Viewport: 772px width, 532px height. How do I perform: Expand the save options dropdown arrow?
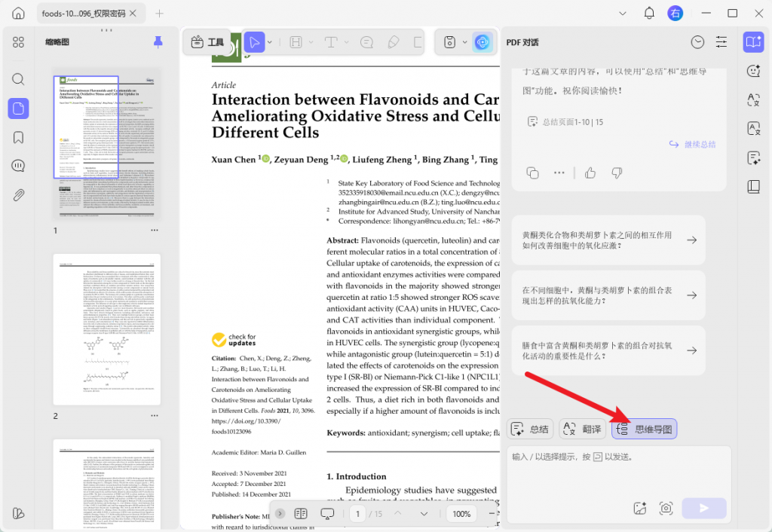(464, 42)
